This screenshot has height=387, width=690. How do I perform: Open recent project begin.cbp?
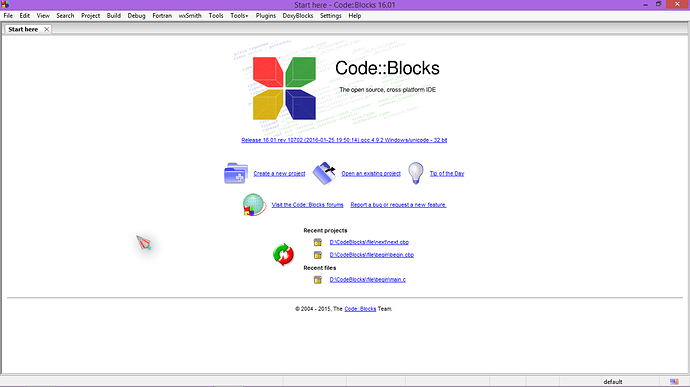(x=371, y=255)
